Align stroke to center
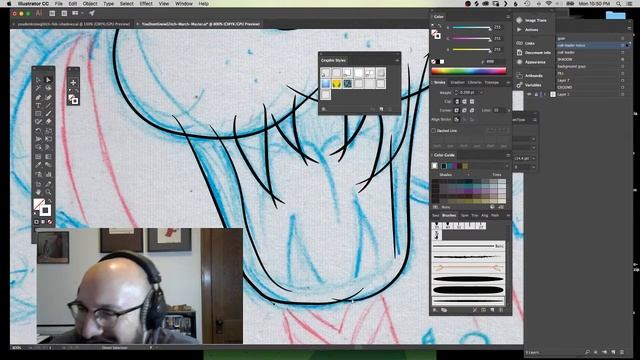This screenshot has width=640, height=360. pyautogui.click(x=457, y=120)
